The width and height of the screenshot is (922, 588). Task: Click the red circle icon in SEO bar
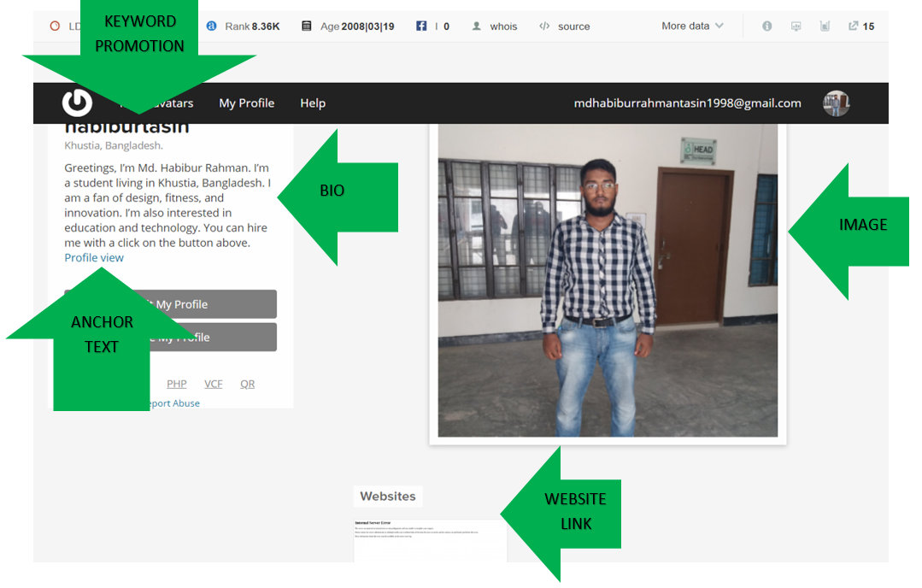point(55,26)
